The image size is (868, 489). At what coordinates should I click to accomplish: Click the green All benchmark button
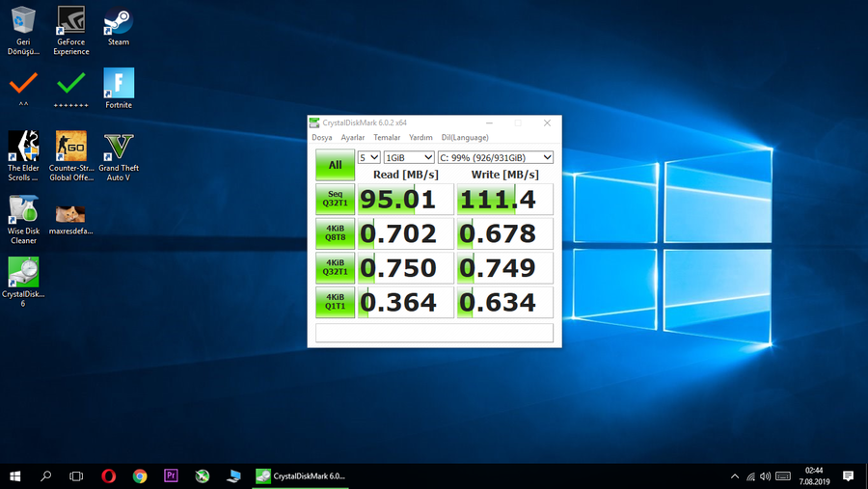(335, 165)
